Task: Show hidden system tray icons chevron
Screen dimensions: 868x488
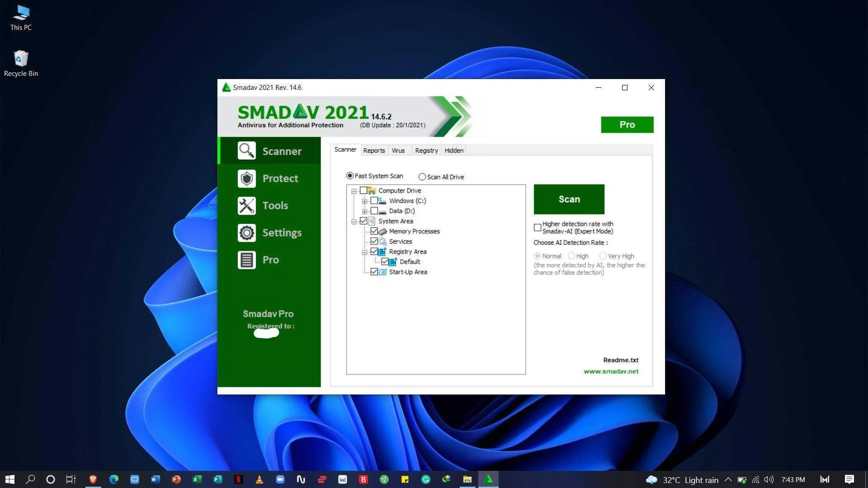Action: (x=728, y=480)
